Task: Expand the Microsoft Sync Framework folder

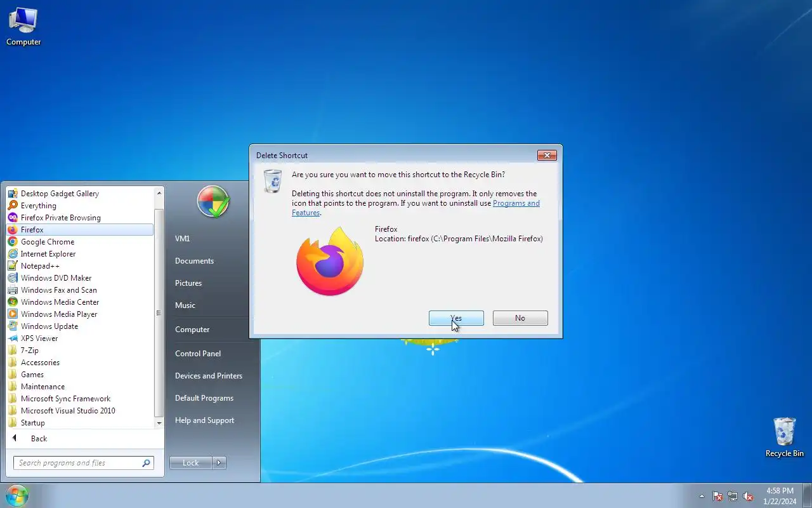Action: click(80, 399)
